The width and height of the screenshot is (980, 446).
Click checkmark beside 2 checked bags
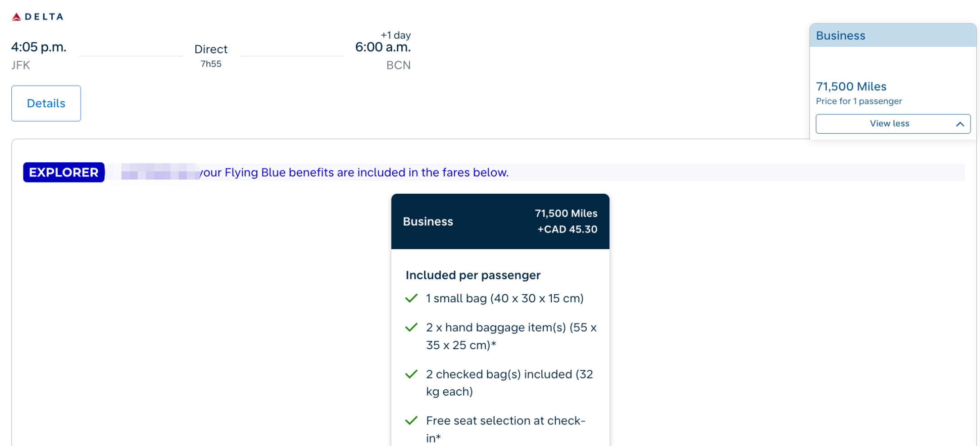pyautogui.click(x=411, y=374)
